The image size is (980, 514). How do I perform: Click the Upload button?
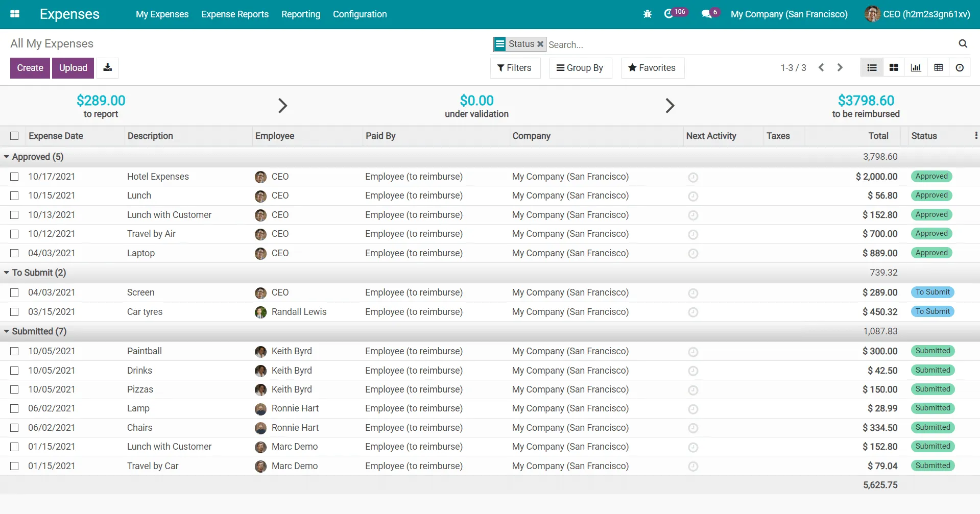(x=73, y=68)
